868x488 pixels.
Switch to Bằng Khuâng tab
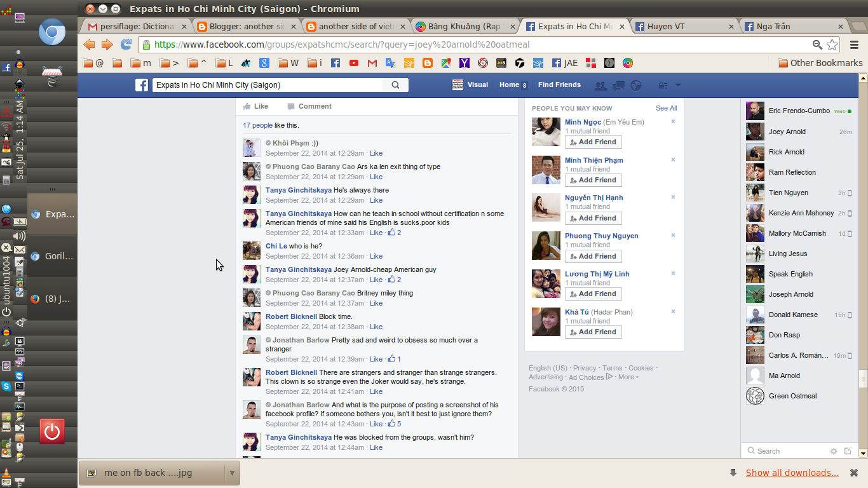point(464,27)
